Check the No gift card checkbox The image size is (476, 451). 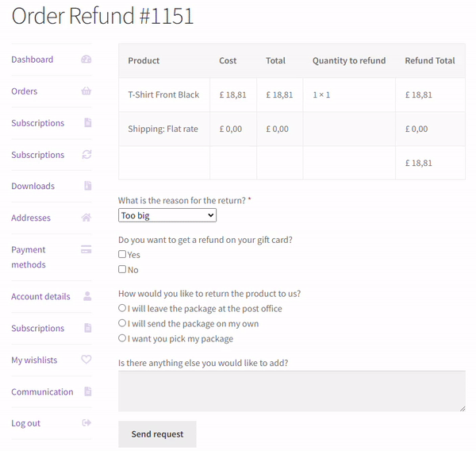point(122,269)
